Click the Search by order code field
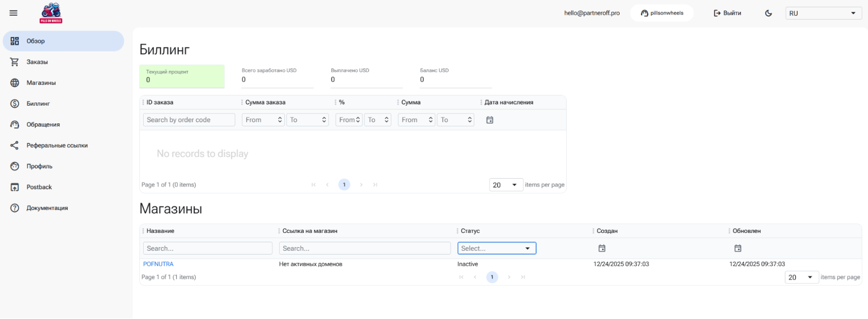 click(188, 120)
